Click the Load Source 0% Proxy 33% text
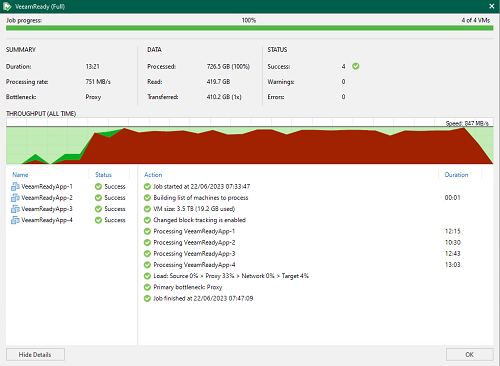500x366 pixels. (x=231, y=276)
